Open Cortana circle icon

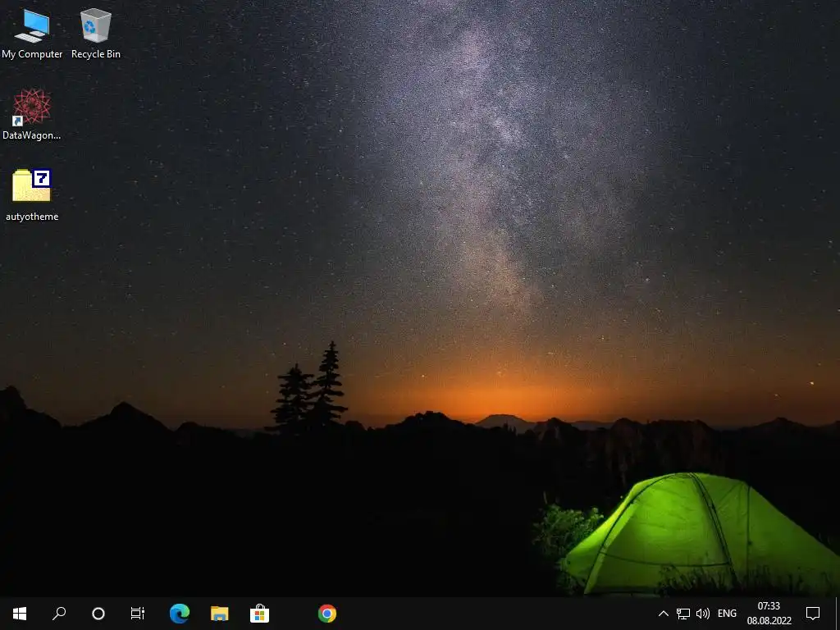98,614
